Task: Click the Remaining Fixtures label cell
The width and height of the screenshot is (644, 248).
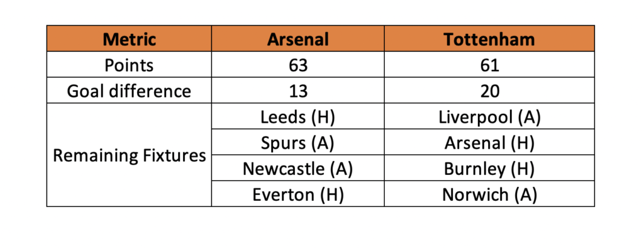Action: coord(129,155)
